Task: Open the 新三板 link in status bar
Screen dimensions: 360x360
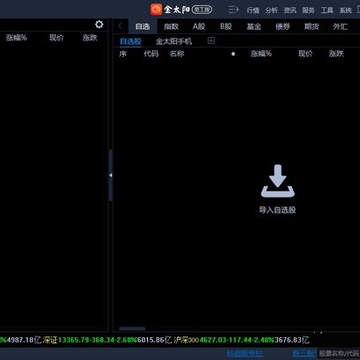Action: point(303,353)
